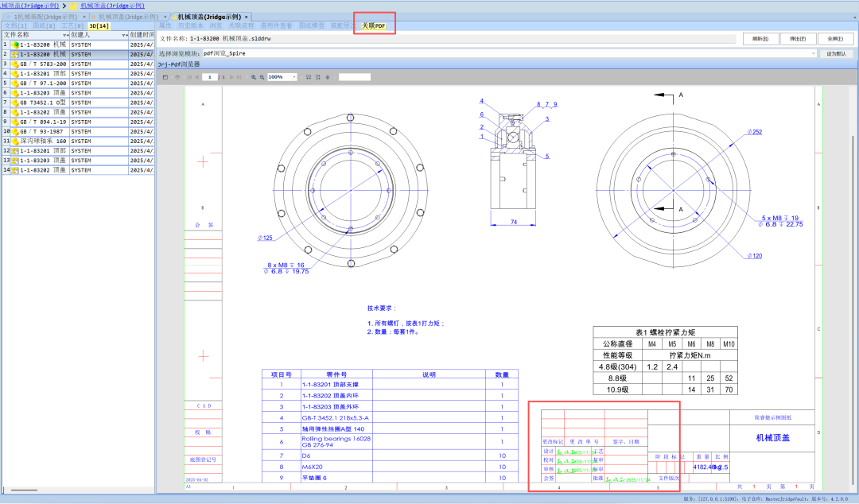Click the drawing icon in row 12
The image size is (859, 504).
15,151
